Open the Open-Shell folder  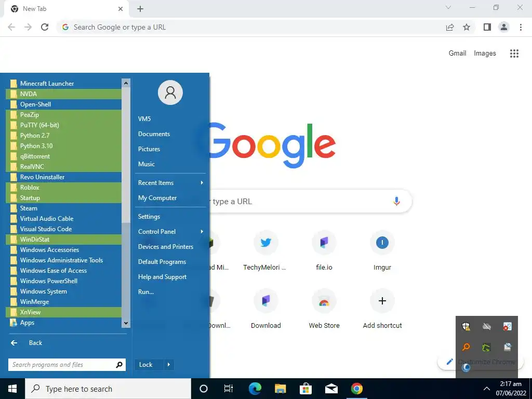(63, 104)
